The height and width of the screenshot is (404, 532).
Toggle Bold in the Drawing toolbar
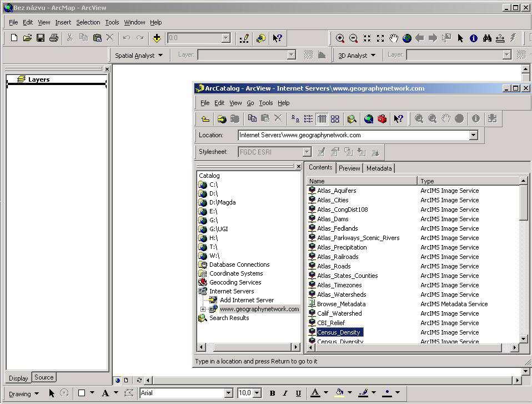272,393
